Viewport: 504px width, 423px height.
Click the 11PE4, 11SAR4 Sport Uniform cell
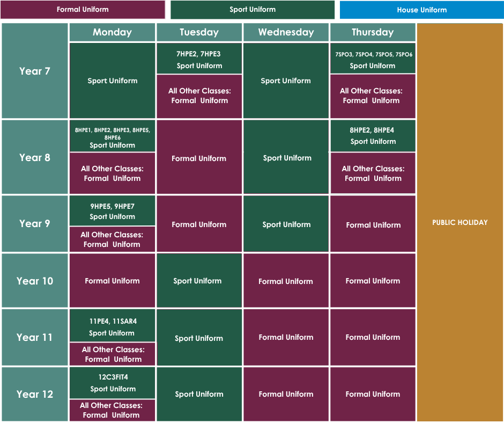pos(112,325)
